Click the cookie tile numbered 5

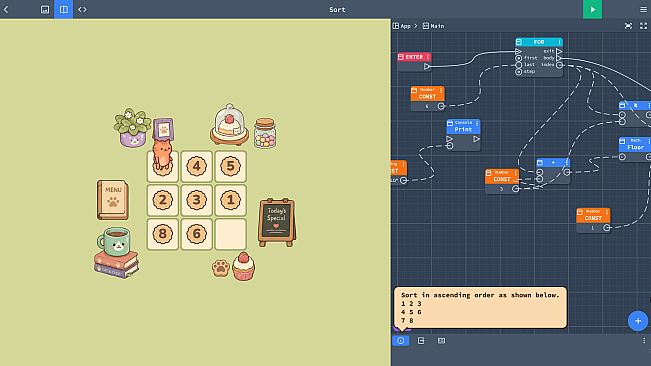[x=230, y=166]
